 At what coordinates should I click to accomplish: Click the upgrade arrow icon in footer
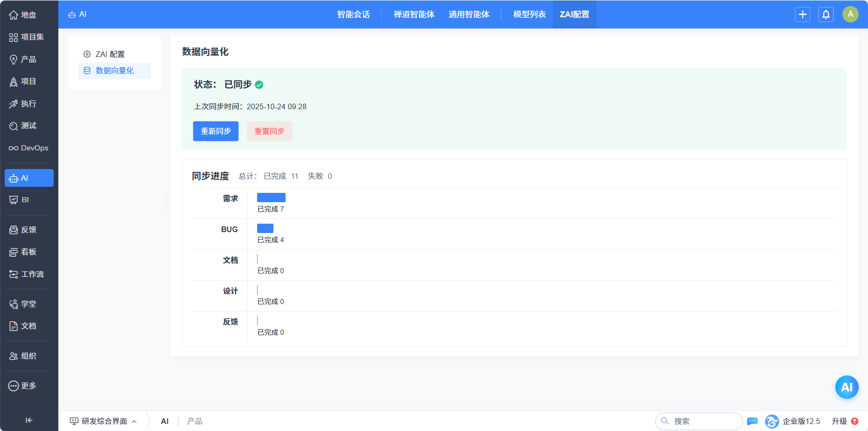[855, 421]
